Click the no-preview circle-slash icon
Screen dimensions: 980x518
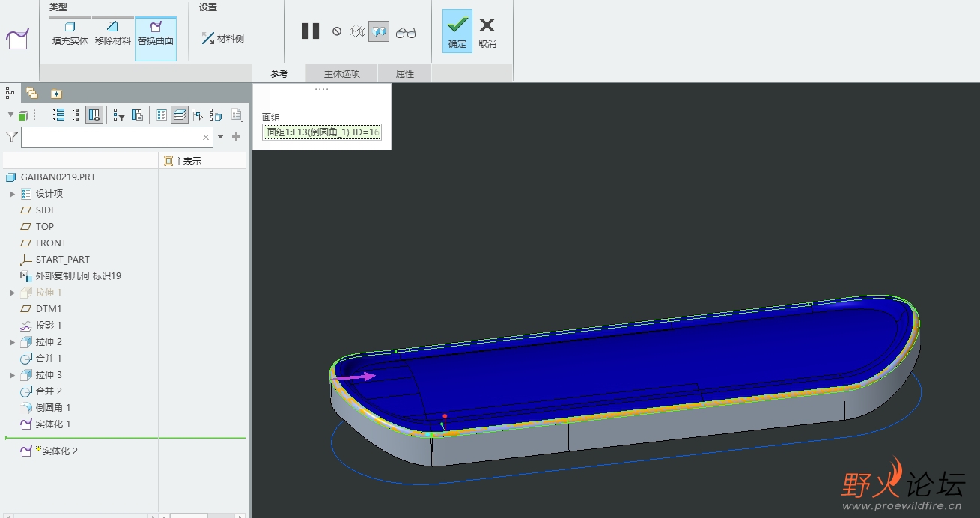click(x=337, y=31)
